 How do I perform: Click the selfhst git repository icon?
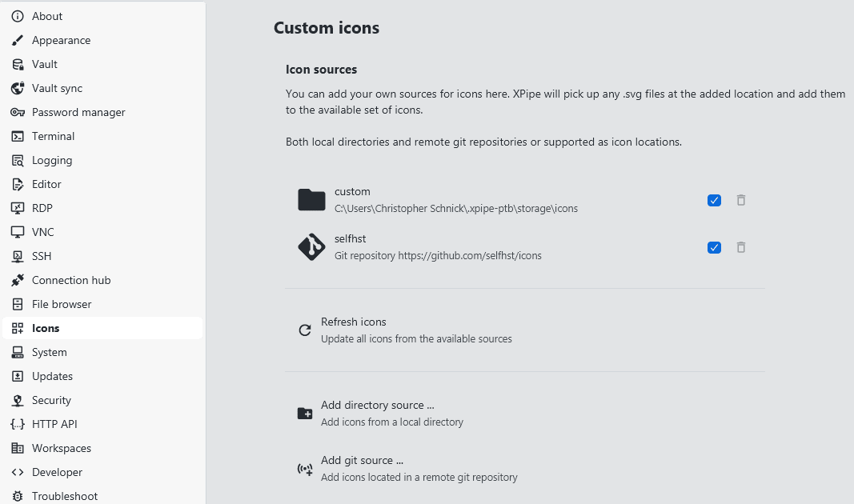pyautogui.click(x=311, y=247)
